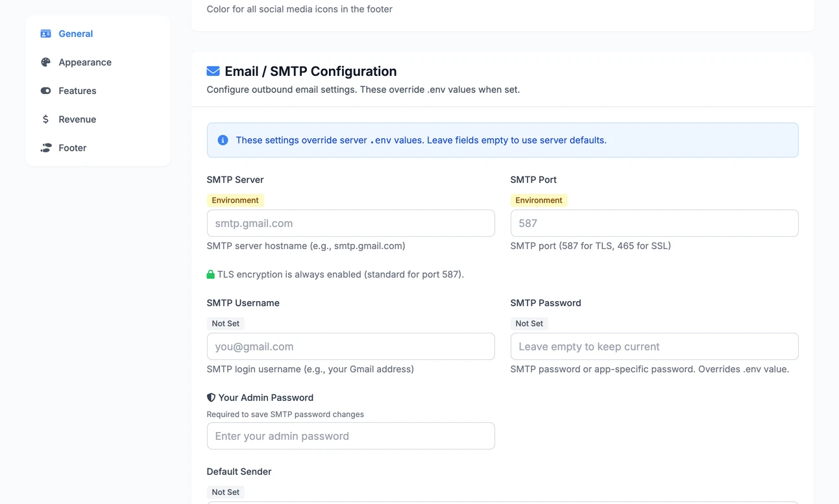
Task: Click the Not Set badge under SMTP Username
Action: [225, 324]
